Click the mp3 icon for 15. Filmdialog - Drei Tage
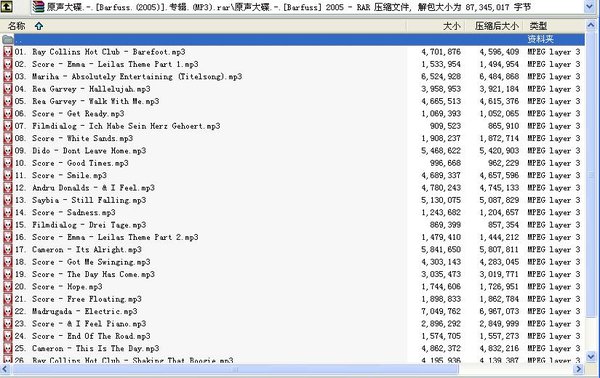600x378 pixels. click(8, 225)
